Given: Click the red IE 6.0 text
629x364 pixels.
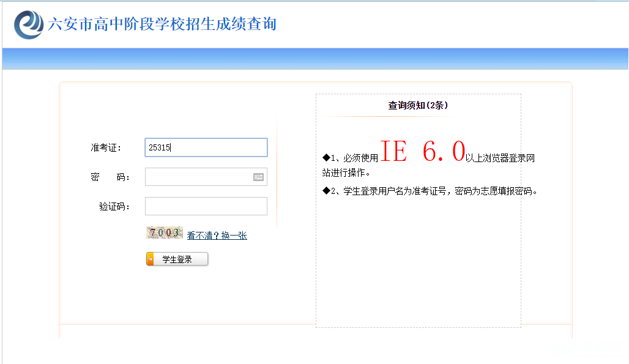Looking at the screenshot, I should [x=422, y=152].
